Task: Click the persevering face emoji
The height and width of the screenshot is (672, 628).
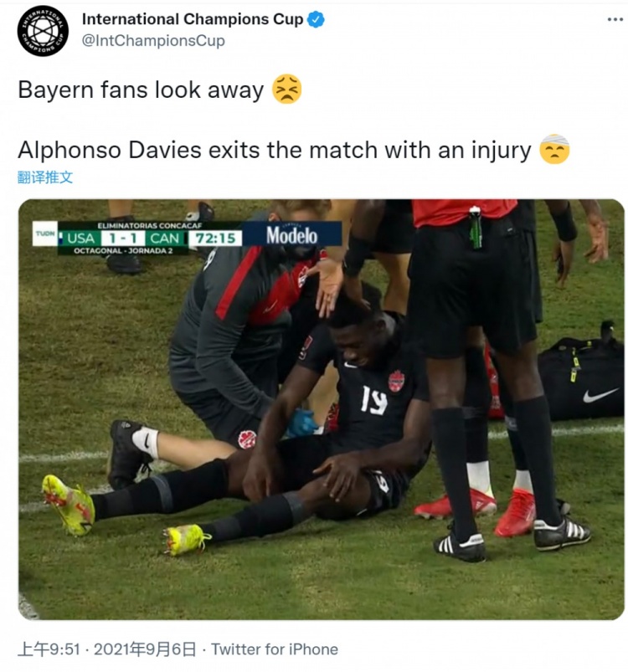Action: (x=286, y=90)
